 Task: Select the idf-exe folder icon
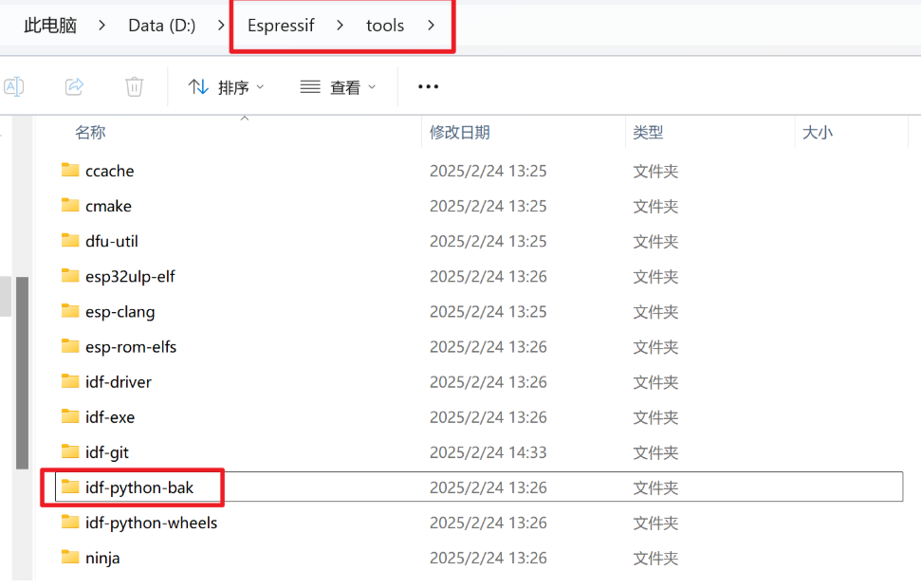pos(70,417)
